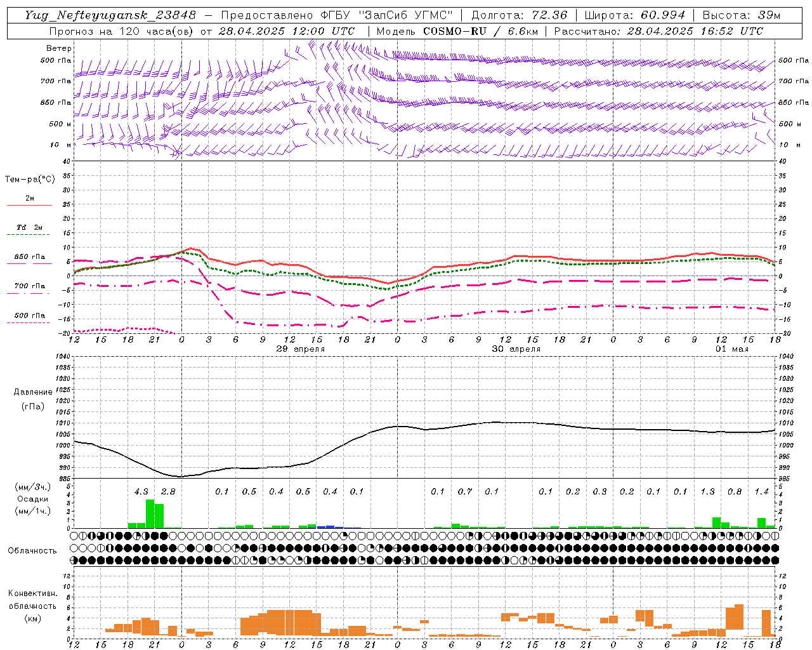The width and height of the screenshot is (812, 650).
Task: Click the 1.4 precipitation total value
Action: 761,491
